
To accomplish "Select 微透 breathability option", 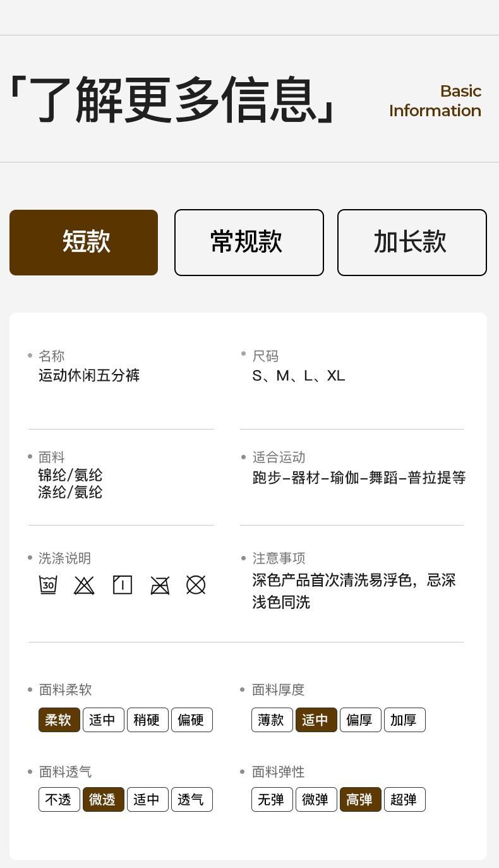I will coord(103,799).
